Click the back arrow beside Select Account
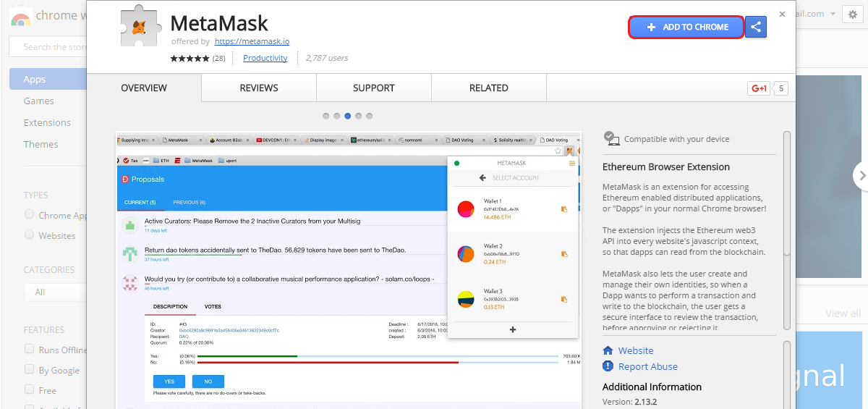The width and height of the screenshot is (868, 409). 482,178
